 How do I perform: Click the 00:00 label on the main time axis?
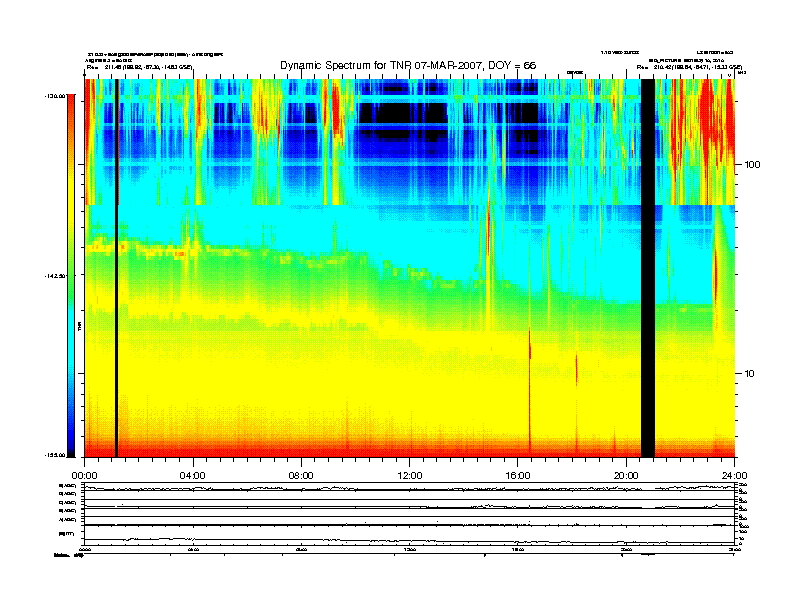coord(84,476)
